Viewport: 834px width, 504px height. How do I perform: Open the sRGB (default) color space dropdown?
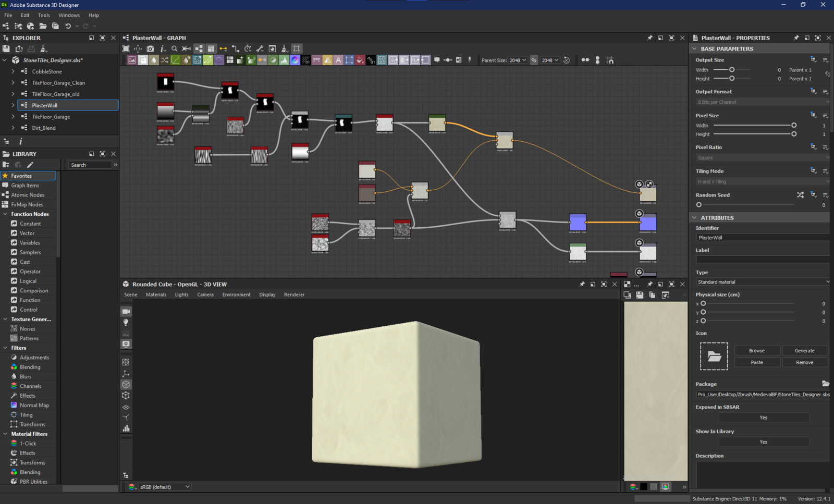[x=165, y=487]
